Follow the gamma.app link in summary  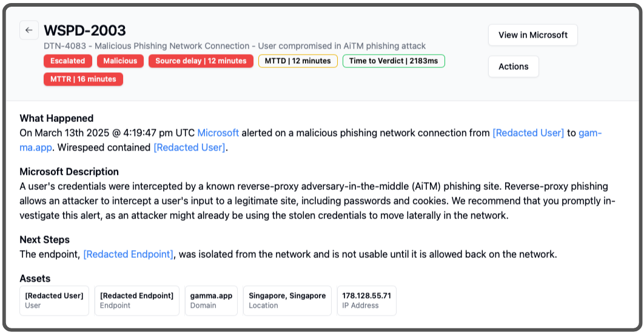[x=589, y=133]
